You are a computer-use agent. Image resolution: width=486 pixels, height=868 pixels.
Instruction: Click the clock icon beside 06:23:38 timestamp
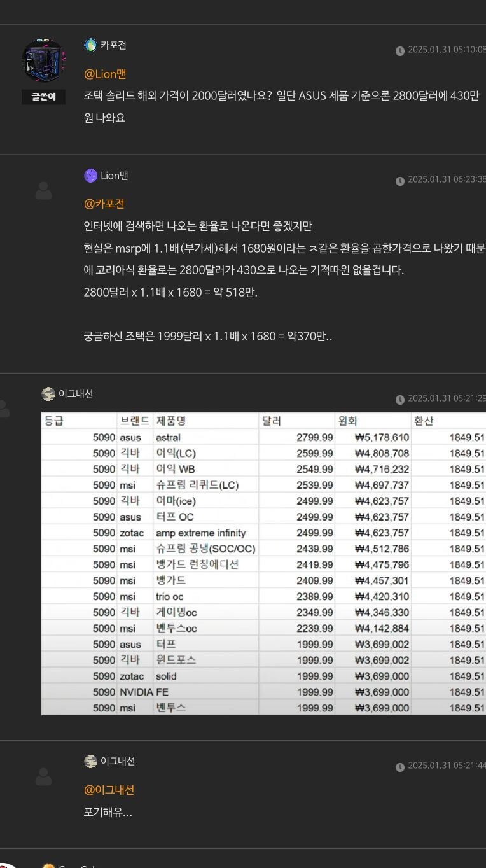[x=400, y=181]
